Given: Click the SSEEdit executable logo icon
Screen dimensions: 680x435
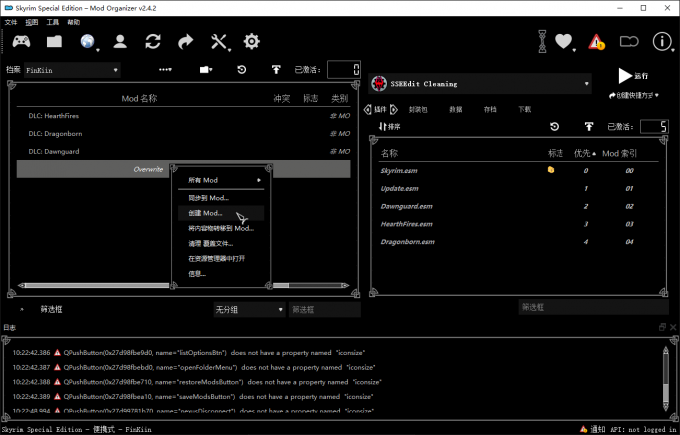Looking at the screenshot, I should coord(379,84).
